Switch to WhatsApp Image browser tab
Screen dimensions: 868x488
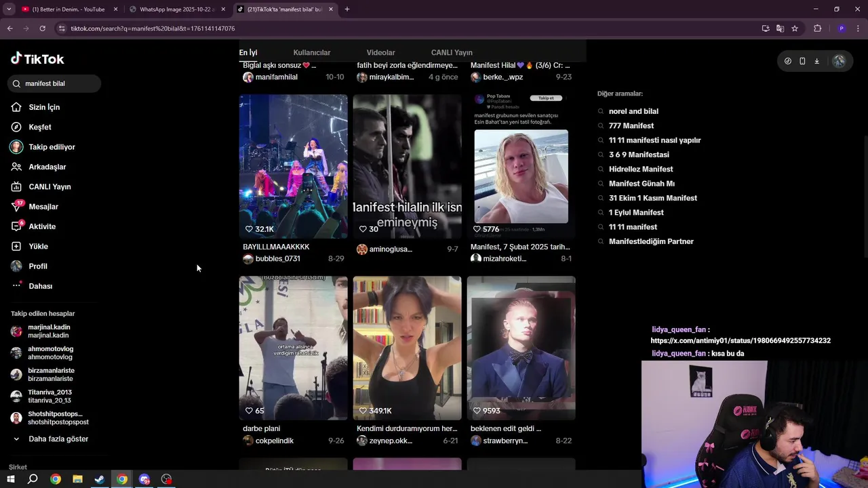click(x=176, y=9)
